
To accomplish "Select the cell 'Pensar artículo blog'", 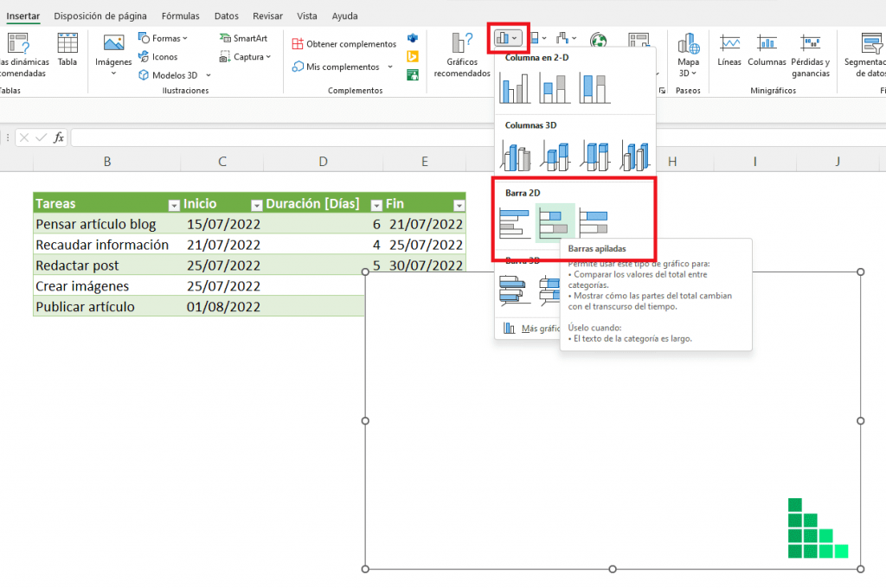I will tap(106, 224).
